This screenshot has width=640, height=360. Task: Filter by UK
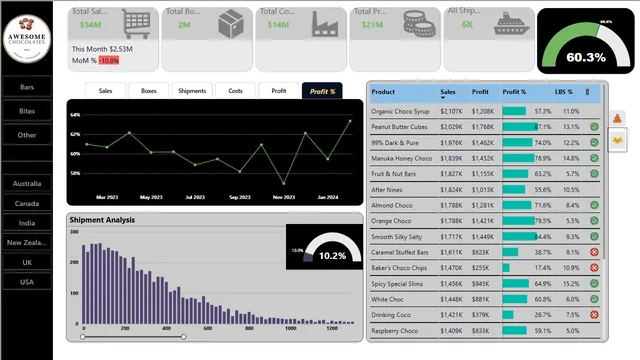coord(27,262)
